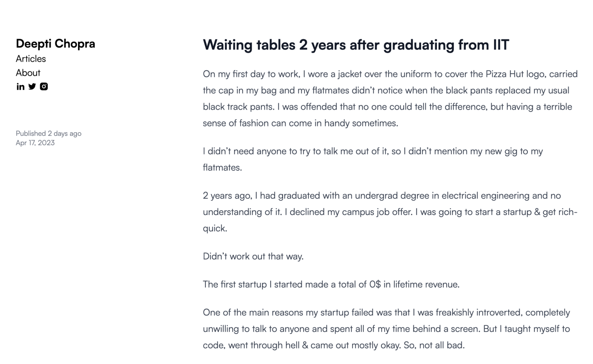Click the 'Published 2 days ago' text

pyautogui.click(x=49, y=133)
